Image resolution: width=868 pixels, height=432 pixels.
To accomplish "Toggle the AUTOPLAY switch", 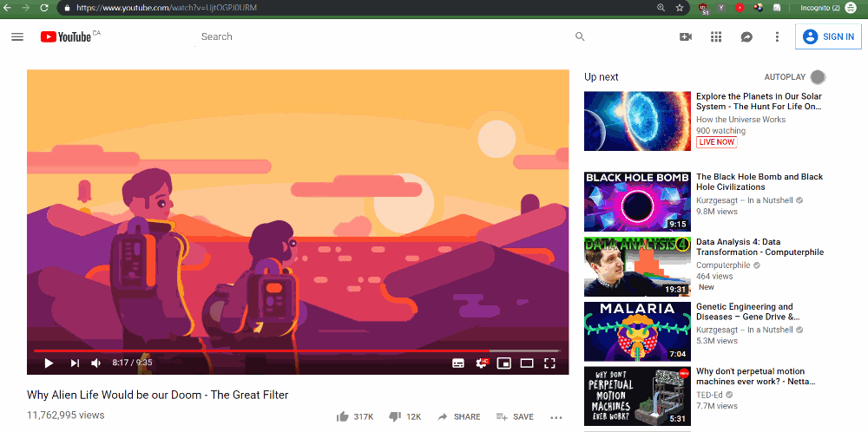I will pos(818,77).
